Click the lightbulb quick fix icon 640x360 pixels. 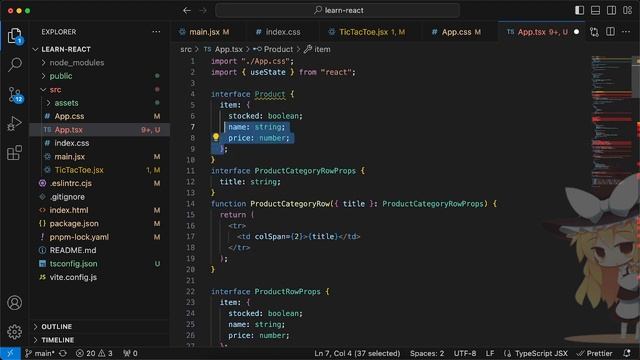coord(216,138)
